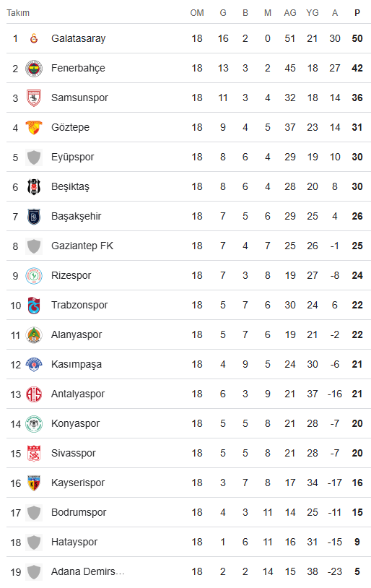Click the OM matches played header

pyautogui.click(x=197, y=13)
